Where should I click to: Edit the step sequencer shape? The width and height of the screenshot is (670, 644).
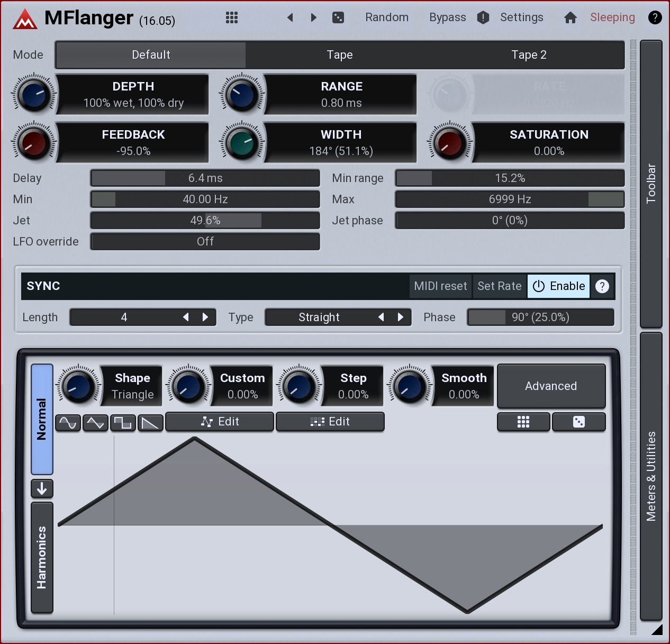330,422
